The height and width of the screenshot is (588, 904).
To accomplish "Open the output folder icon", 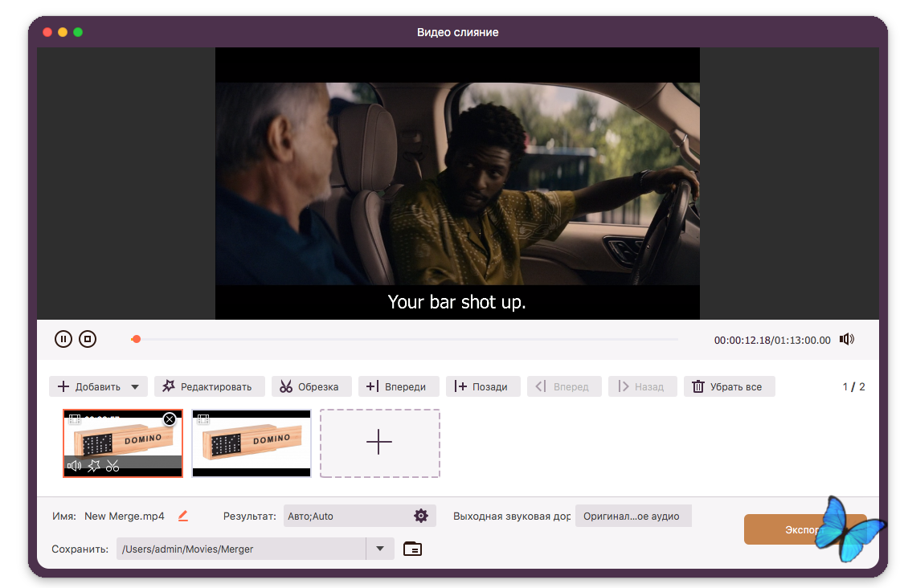I will click(x=412, y=549).
